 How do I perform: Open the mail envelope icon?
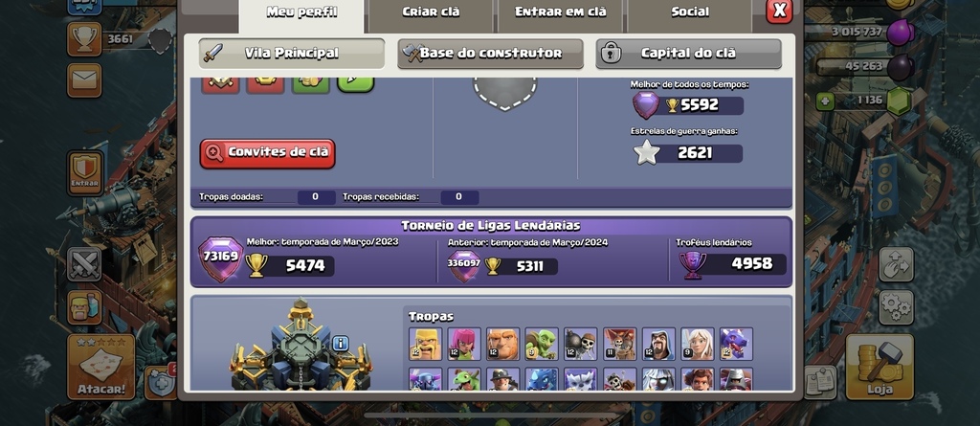84,80
